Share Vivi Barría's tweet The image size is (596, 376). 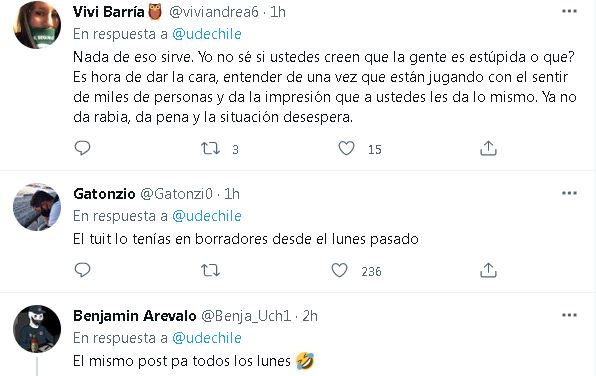tap(488, 148)
